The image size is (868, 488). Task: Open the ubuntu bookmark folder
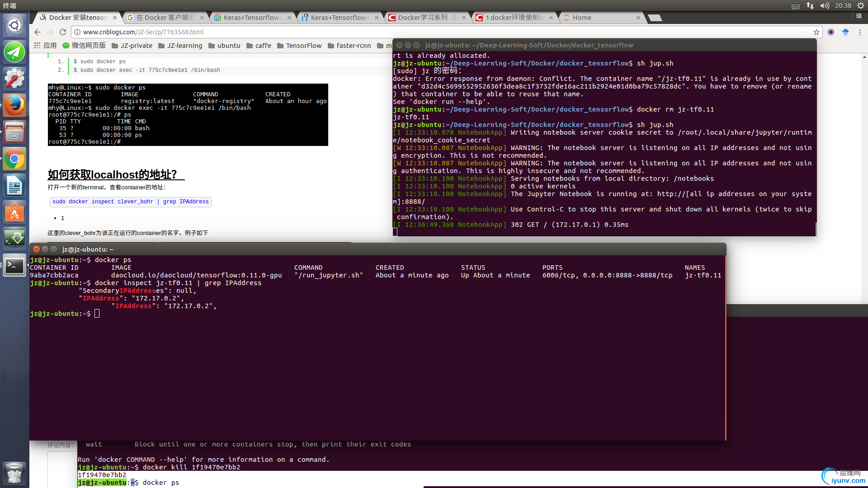224,46
